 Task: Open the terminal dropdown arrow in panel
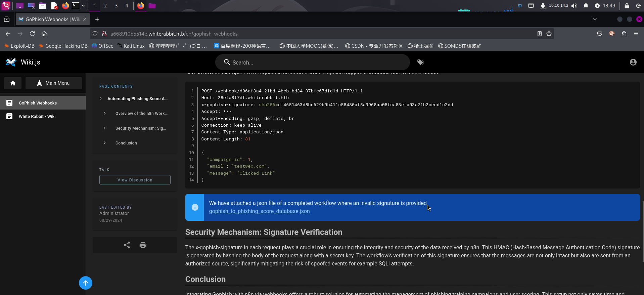(83, 6)
